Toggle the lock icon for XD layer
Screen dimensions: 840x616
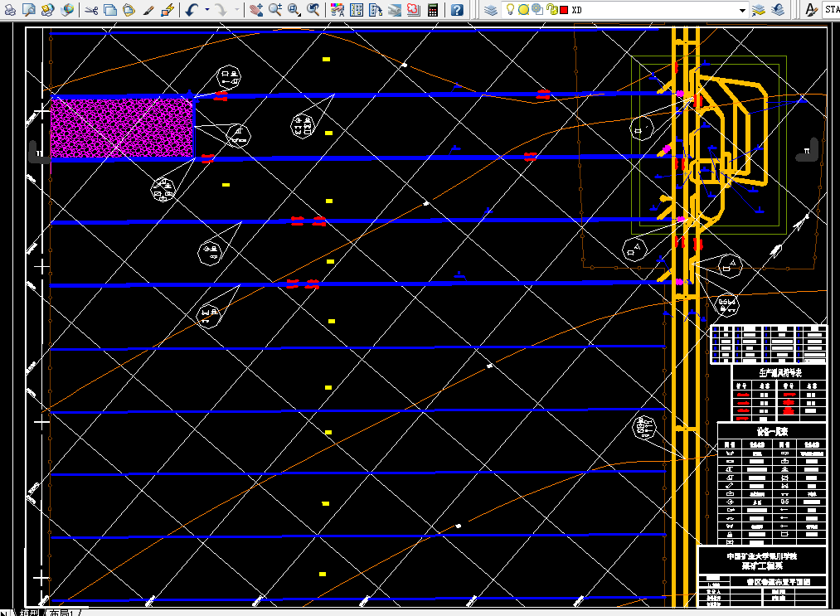tap(551, 9)
